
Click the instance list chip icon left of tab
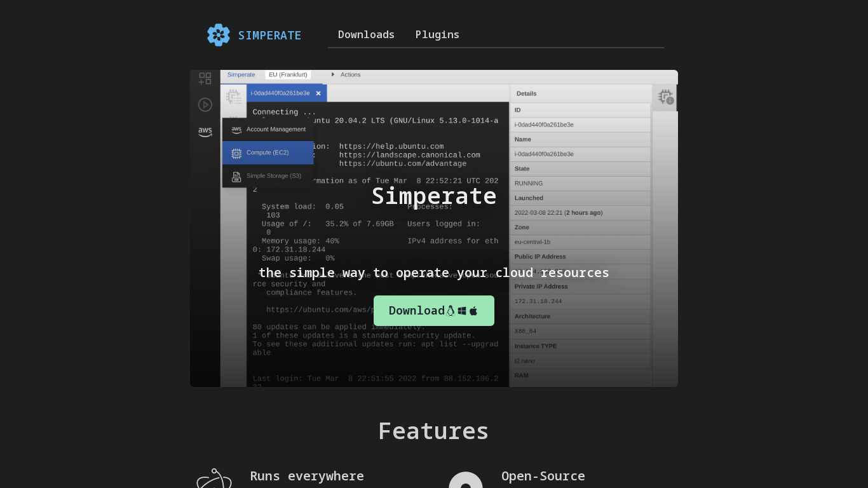pyautogui.click(x=234, y=97)
